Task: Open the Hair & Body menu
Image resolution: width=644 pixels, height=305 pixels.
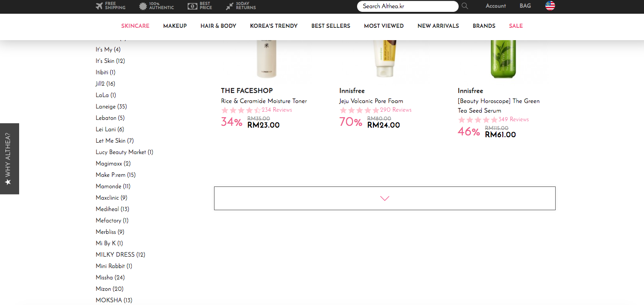Action: click(218, 26)
